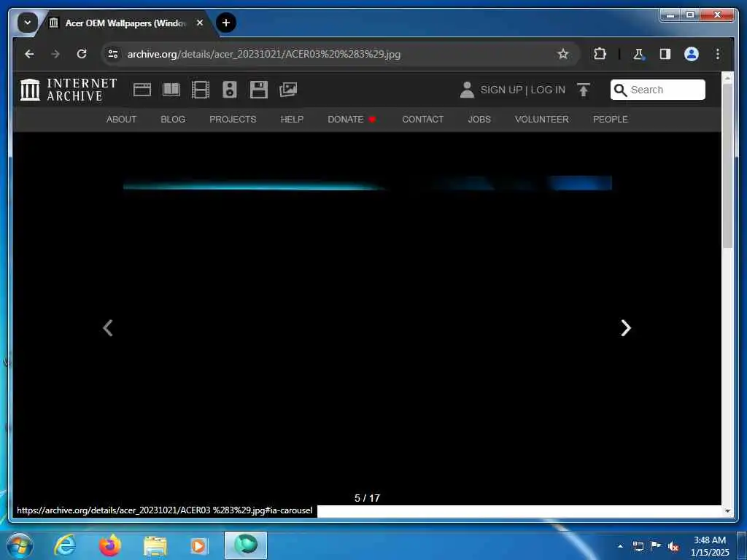Expand the tab search dropdown arrow
The height and width of the screenshot is (560, 747).
tap(27, 23)
